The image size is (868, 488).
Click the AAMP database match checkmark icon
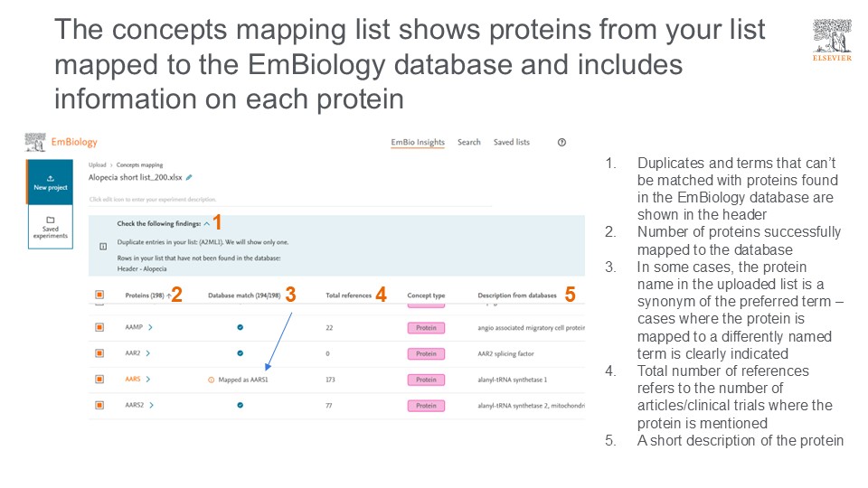click(240, 327)
